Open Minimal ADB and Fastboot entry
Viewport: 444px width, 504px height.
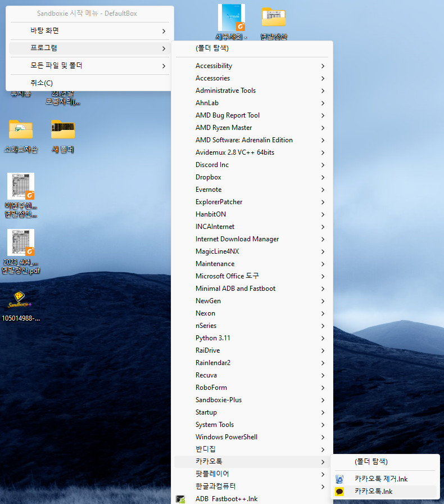pos(252,289)
